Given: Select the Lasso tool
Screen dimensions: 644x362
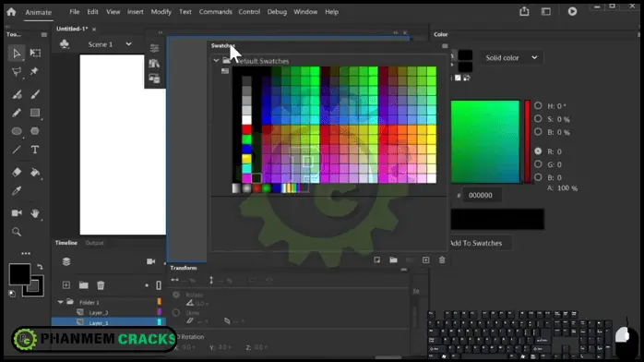Looking at the screenshot, I should point(17,72).
